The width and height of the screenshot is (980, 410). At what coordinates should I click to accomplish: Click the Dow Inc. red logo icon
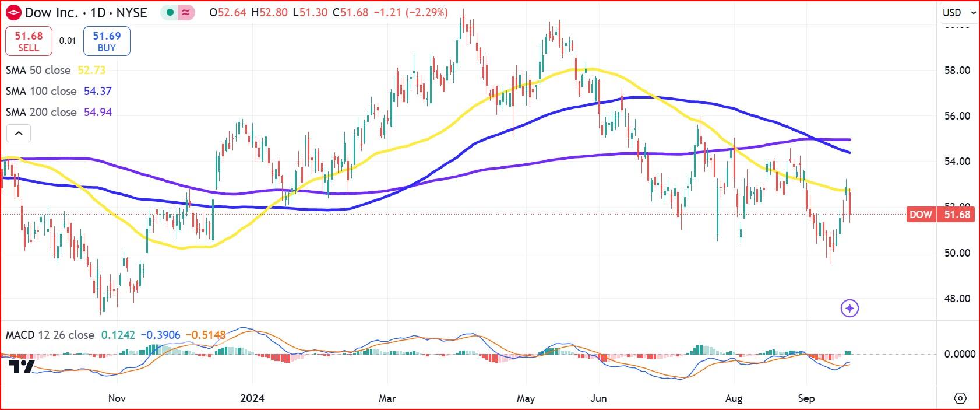click(13, 12)
